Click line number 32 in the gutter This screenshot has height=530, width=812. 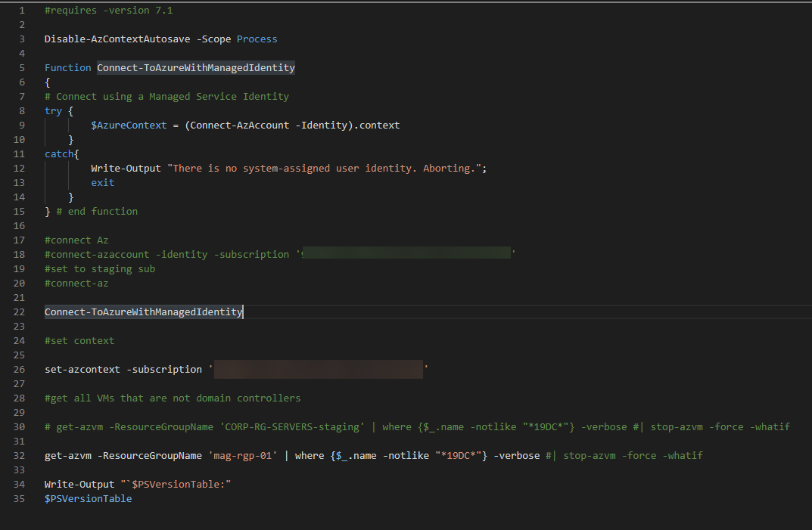19,456
